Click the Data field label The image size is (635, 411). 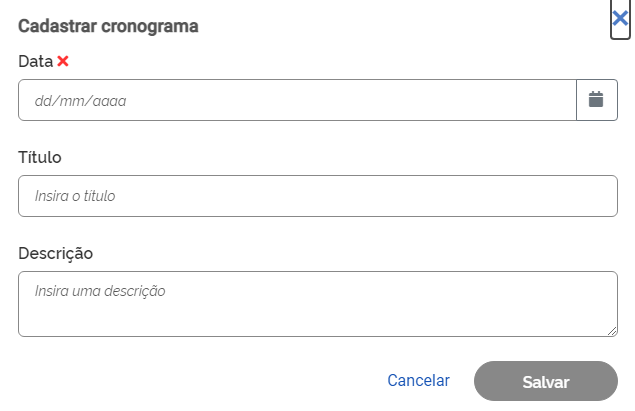[36, 62]
